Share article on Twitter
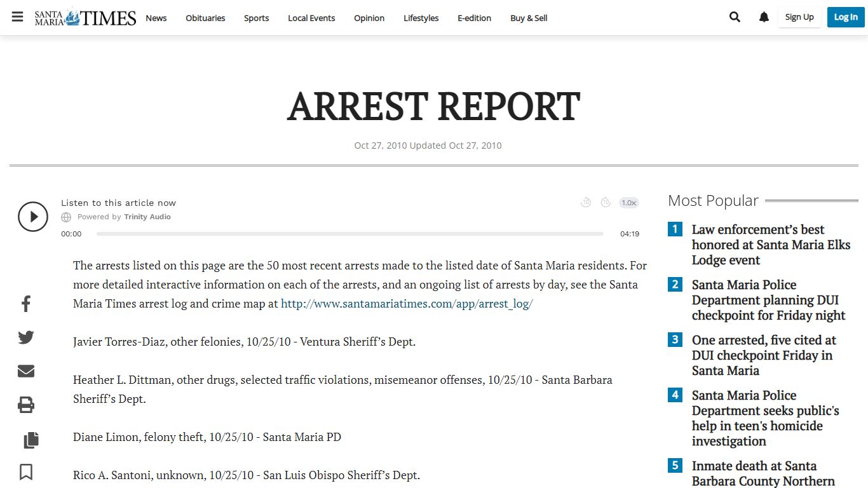The width and height of the screenshot is (868, 488). [x=26, y=337]
